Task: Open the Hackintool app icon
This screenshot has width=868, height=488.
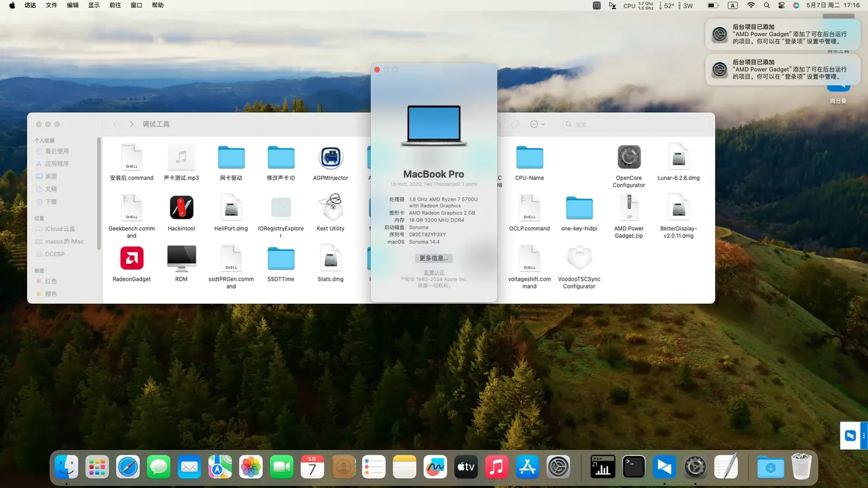Action: tap(181, 208)
